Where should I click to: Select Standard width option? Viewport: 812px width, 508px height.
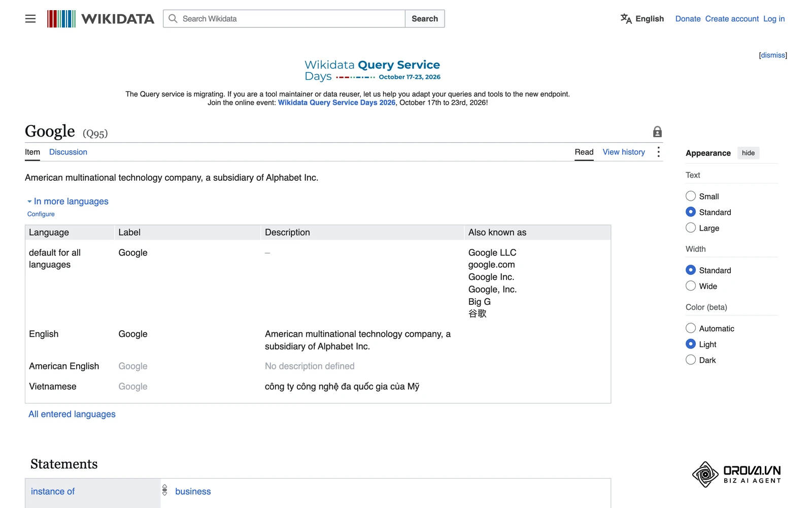click(x=691, y=270)
